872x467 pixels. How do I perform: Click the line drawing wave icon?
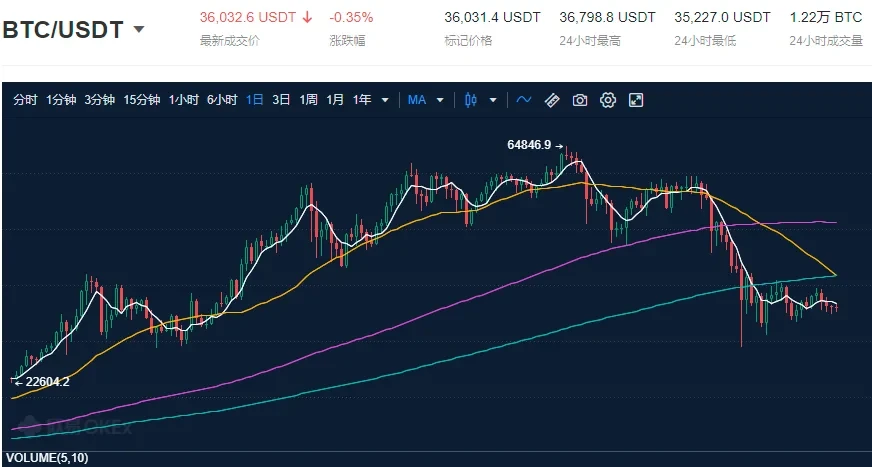523,100
